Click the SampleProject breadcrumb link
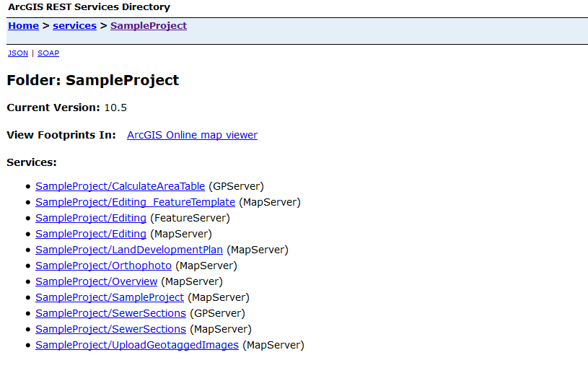Viewport: 588px width, 368px height. pos(149,26)
